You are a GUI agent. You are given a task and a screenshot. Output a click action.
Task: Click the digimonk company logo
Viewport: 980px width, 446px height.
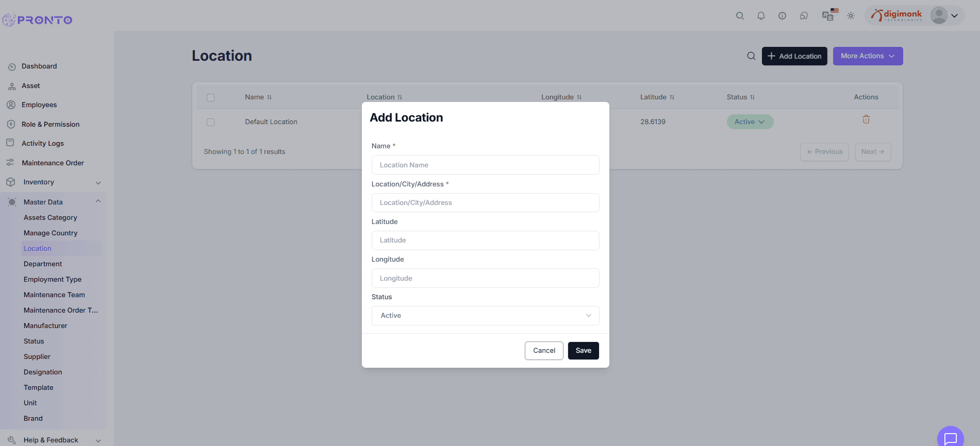(896, 15)
